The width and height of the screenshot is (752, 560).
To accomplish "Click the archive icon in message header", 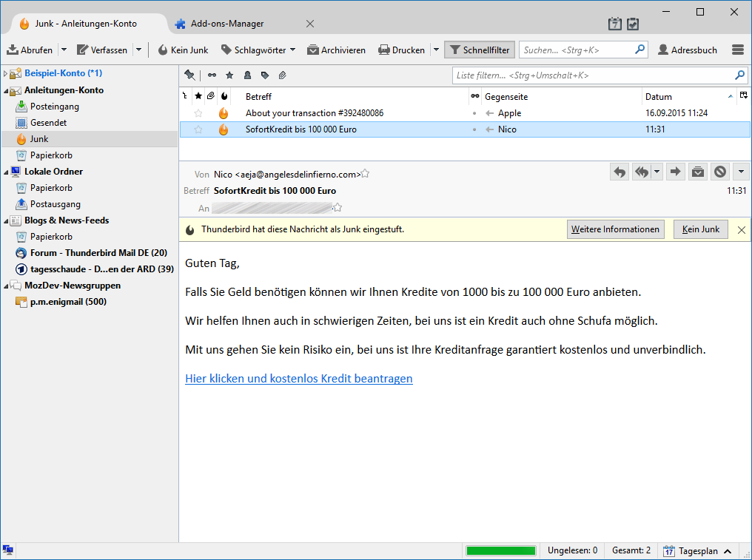I will point(698,172).
